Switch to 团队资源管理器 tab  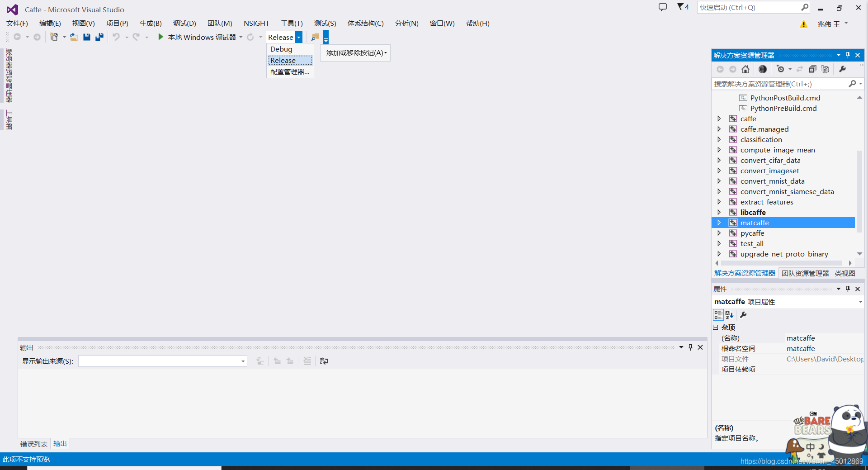pos(805,273)
